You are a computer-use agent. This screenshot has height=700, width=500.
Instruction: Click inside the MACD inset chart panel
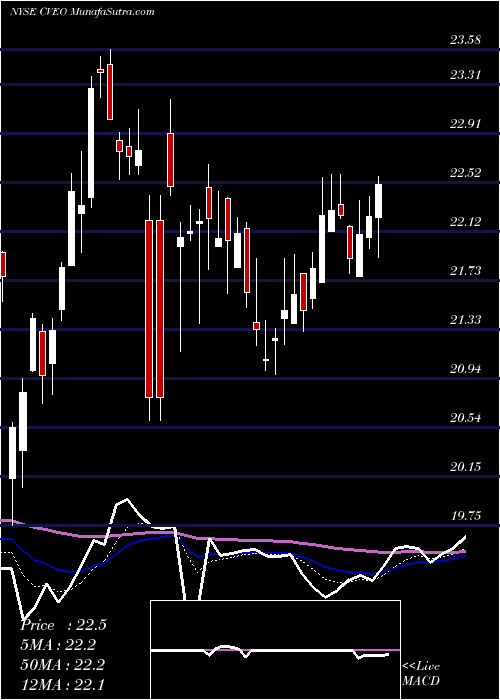click(275, 650)
